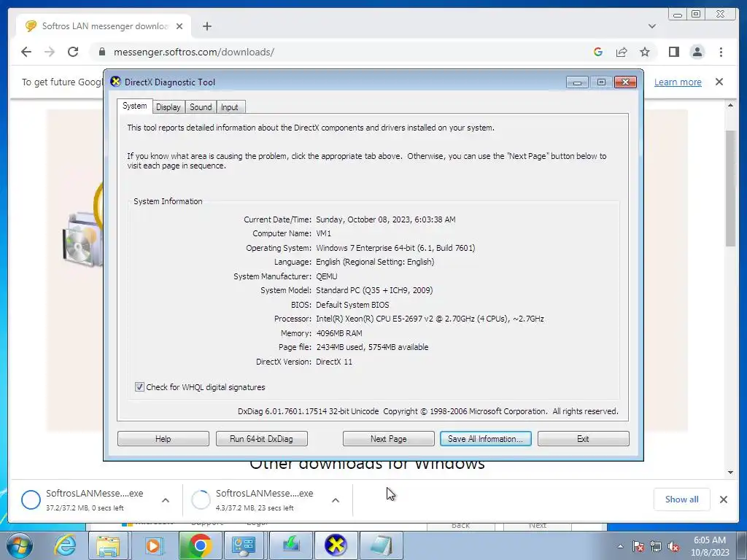Click the Chrome forward arrow
This screenshot has height=560, width=747.
coord(50,52)
